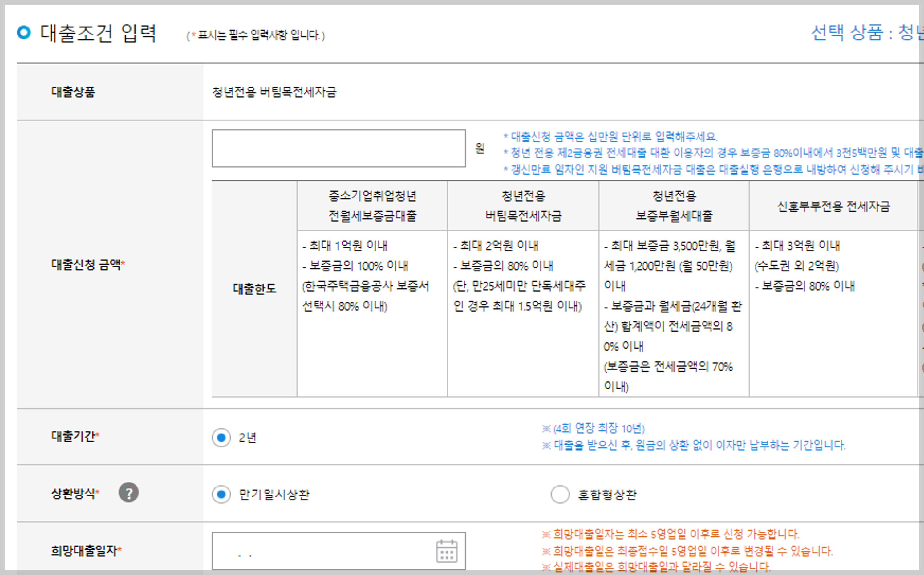Choose 혼합형상환 repayment option
The height and width of the screenshot is (575, 924).
click(x=560, y=494)
